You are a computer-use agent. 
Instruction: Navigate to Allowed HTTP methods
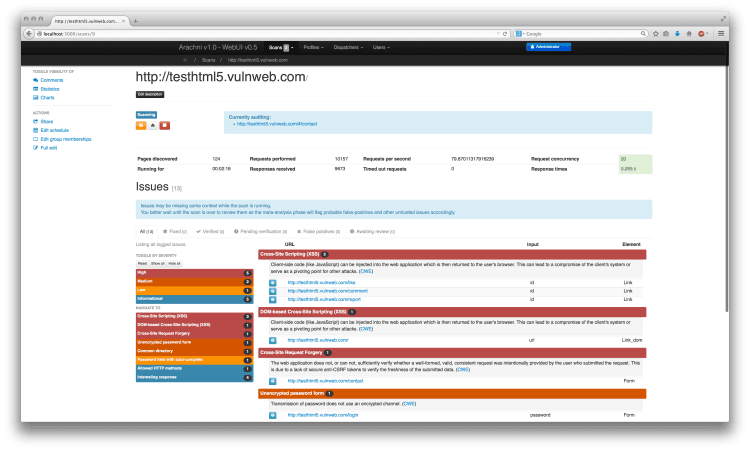point(194,369)
